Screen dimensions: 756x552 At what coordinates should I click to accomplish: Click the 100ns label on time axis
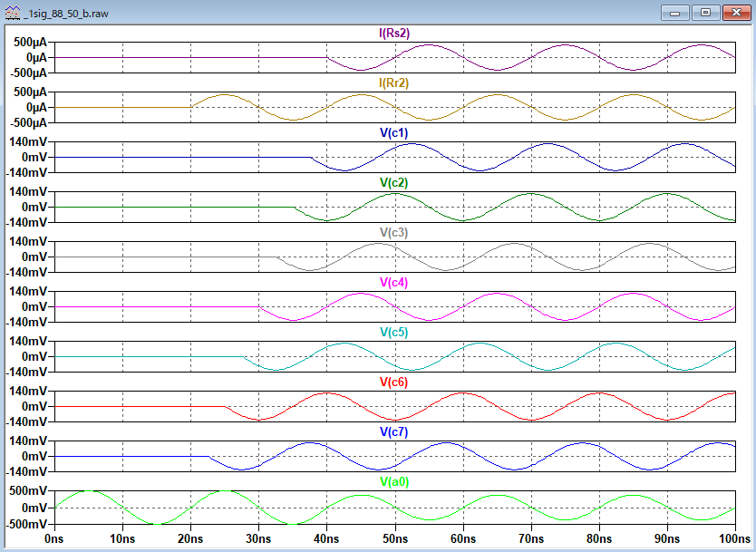tap(732, 537)
